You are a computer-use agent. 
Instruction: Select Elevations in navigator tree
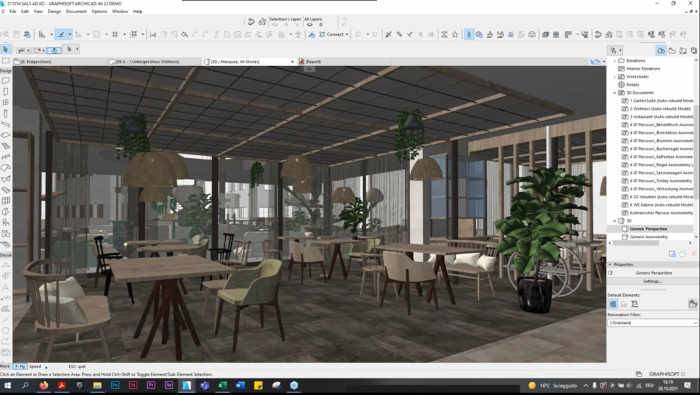pos(636,60)
